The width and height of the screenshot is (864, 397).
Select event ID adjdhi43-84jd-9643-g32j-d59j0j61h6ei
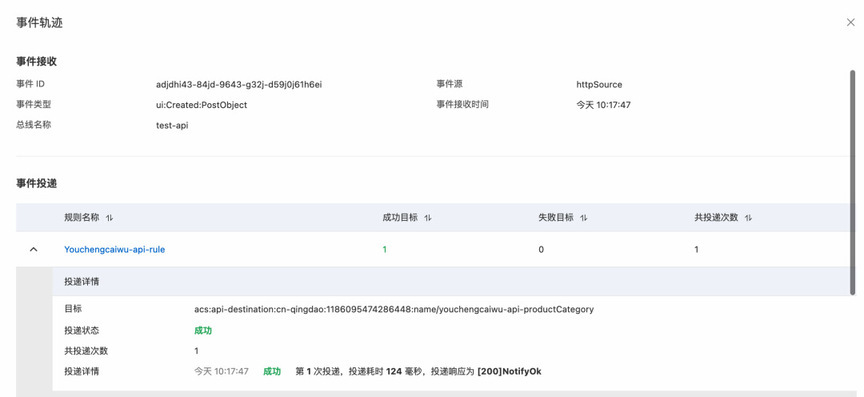click(239, 84)
